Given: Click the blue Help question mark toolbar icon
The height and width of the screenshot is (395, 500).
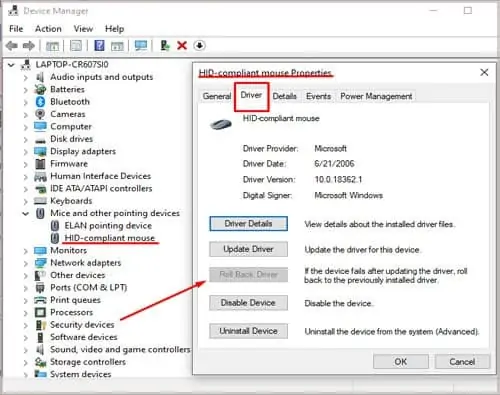Looking at the screenshot, I should coord(99,45).
